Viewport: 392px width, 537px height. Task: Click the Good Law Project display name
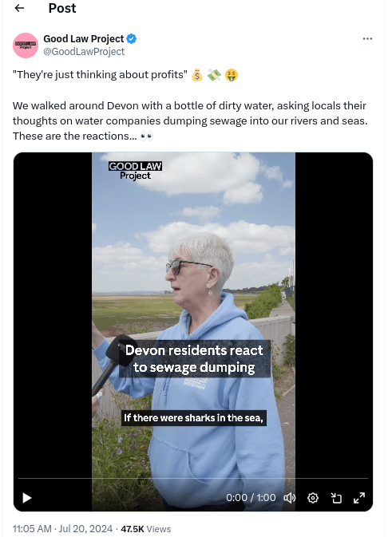click(83, 39)
